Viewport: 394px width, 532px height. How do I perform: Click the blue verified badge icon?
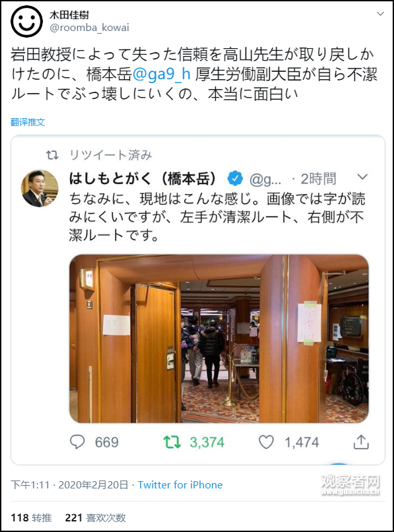click(235, 178)
